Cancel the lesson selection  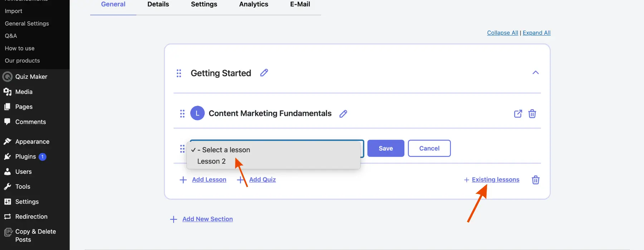(x=429, y=148)
